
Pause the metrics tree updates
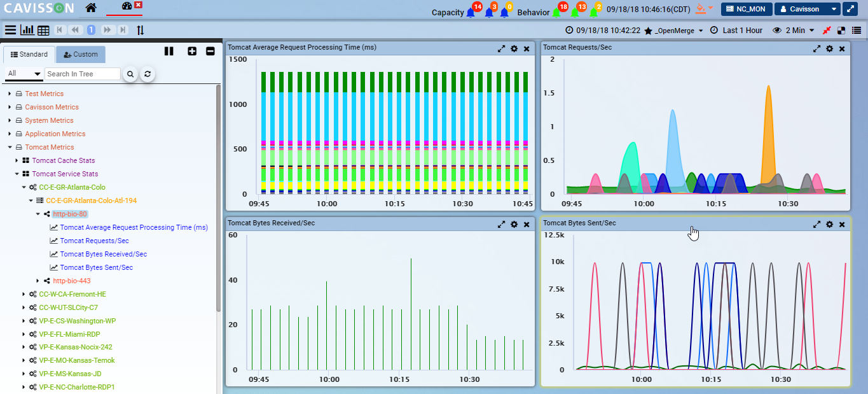click(169, 52)
